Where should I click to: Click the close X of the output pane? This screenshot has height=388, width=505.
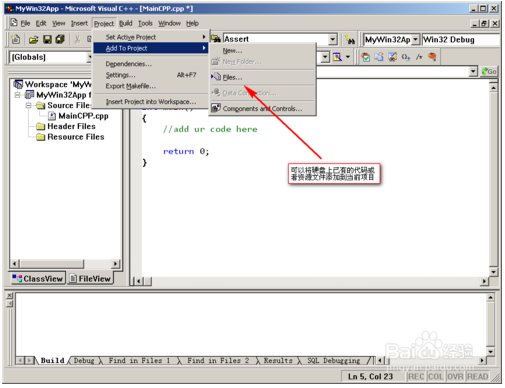pos(10,296)
